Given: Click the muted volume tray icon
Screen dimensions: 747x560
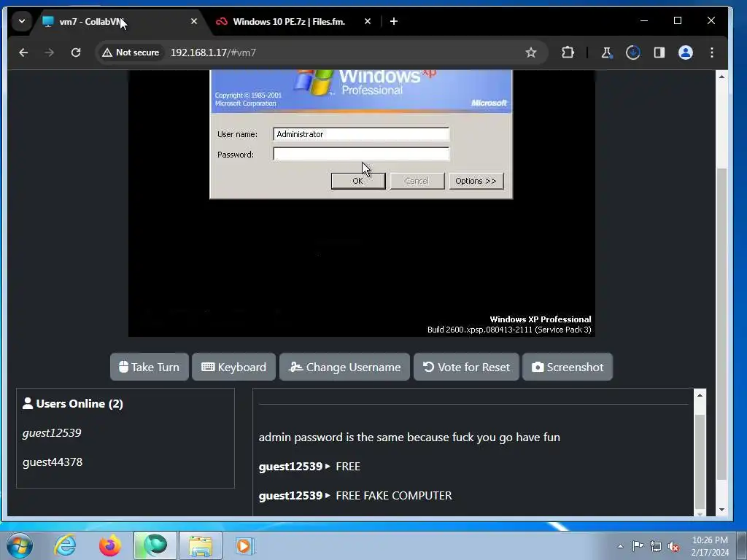Looking at the screenshot, I should pos(673,547).
